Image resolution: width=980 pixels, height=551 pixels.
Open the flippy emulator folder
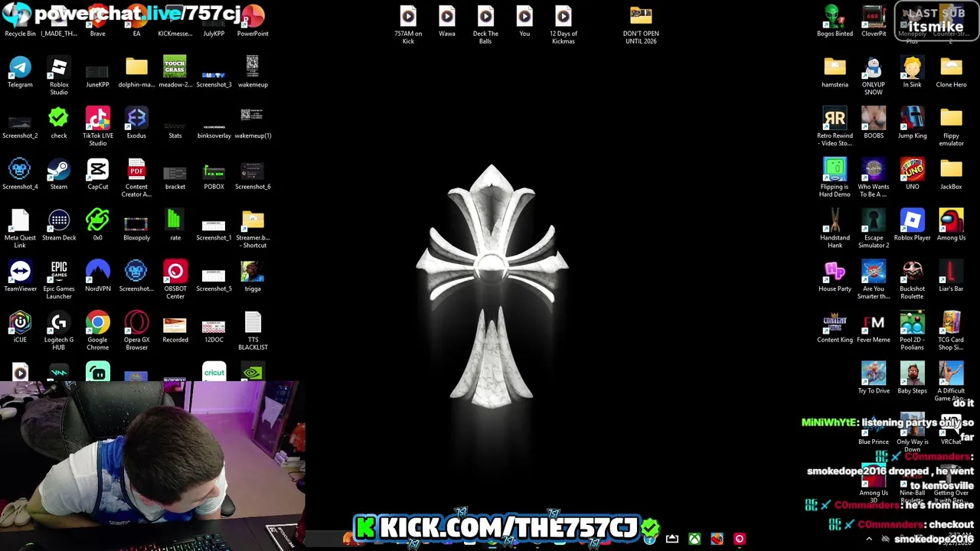[951, 127]
